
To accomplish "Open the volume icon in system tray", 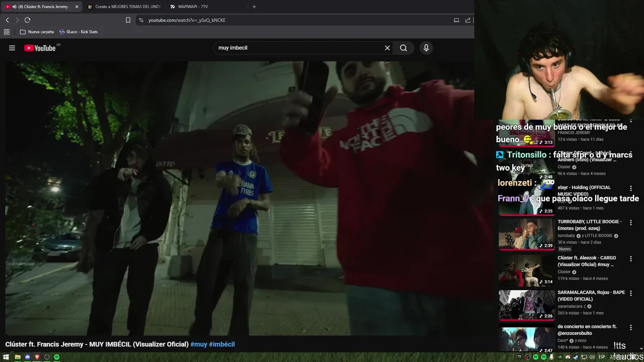I will [592, 357].
